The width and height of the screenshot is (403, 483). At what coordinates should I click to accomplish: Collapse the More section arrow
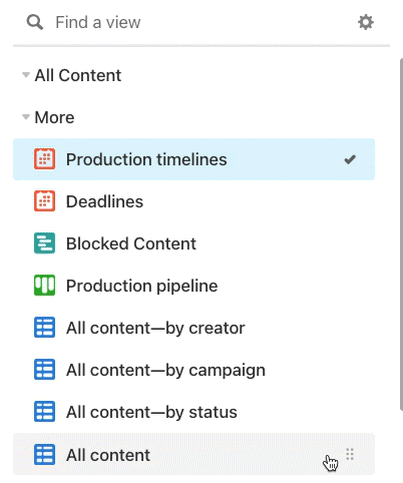[26, 117]
